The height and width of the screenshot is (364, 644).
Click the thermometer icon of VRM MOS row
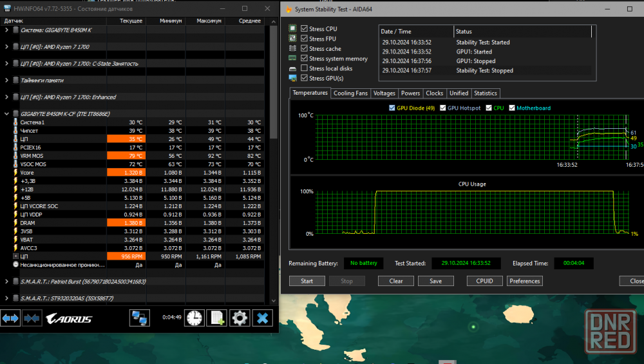pos(15,156)
